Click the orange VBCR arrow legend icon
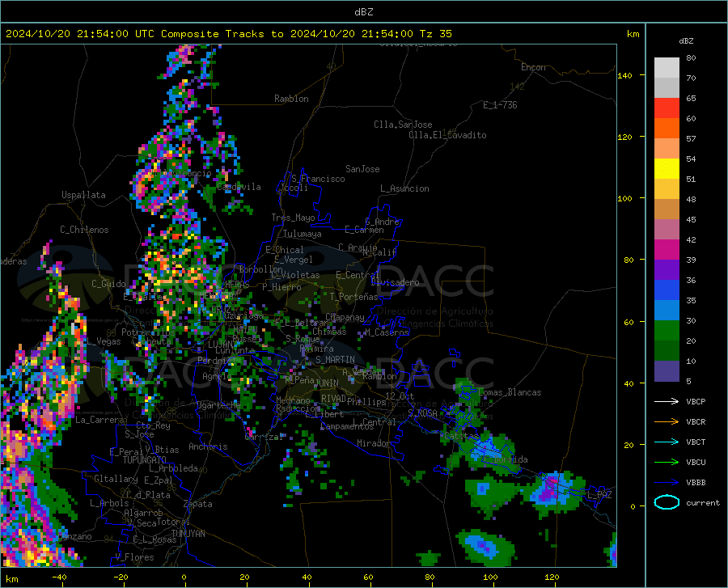The height and width of the screenshot is (588, 728). (667, 421)
